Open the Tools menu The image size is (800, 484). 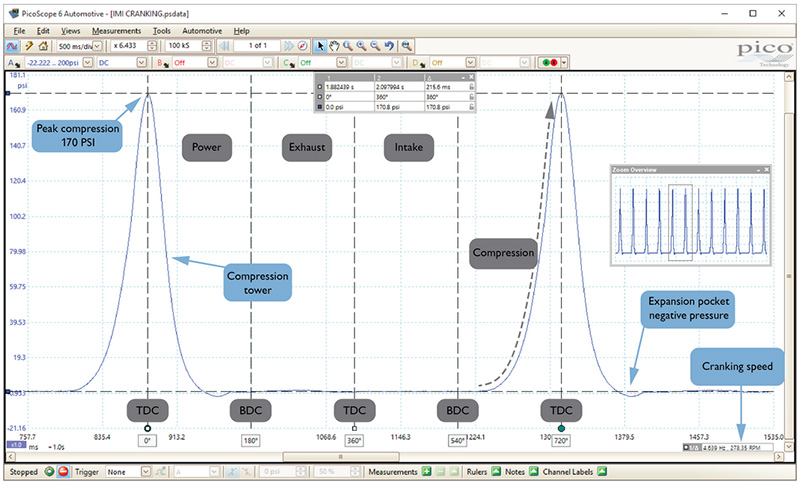[x=161, y=31]
